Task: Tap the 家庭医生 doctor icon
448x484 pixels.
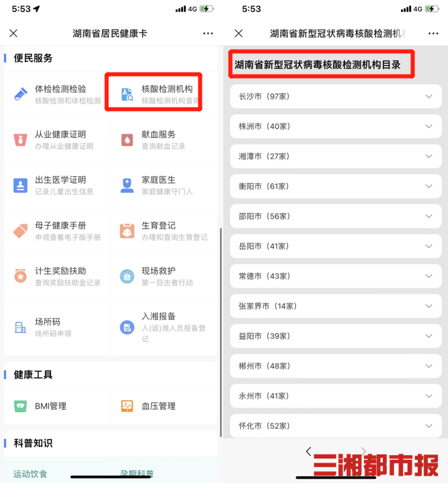Action: [127, 186]
